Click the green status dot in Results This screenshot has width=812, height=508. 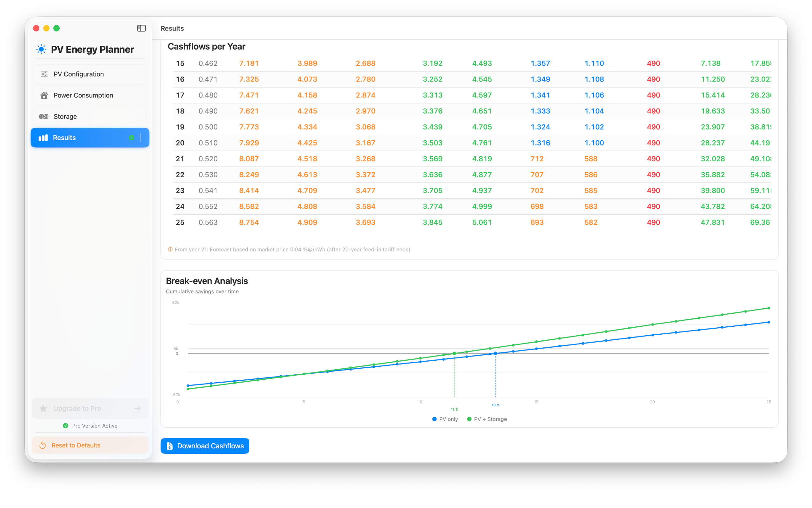[x=131, y=138]
